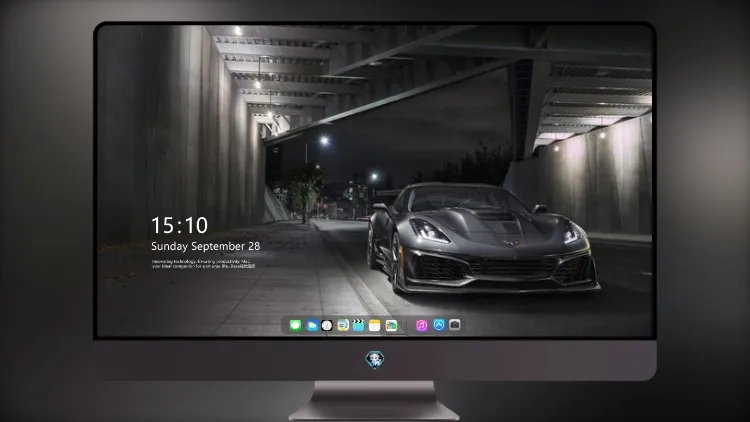Image resolution: width=750 pixels, height=422 pixels.
Task: Click the 15:10 clock widget
Action: click(179, 225)
